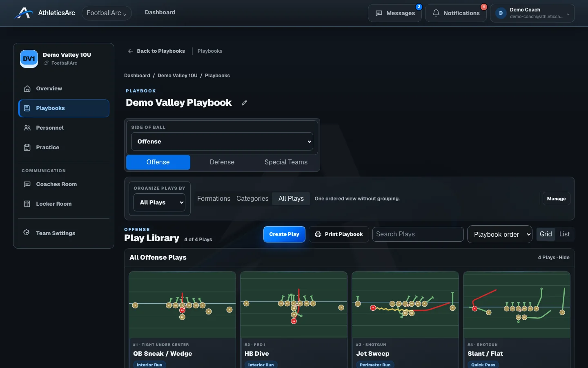Select the Offense tab
The height and width of the screenshot is (368, 588).
pos(158,162)
